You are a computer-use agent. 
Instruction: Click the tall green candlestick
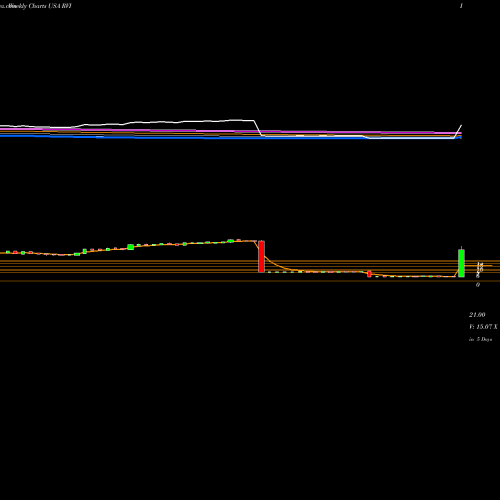click(461, 263)
